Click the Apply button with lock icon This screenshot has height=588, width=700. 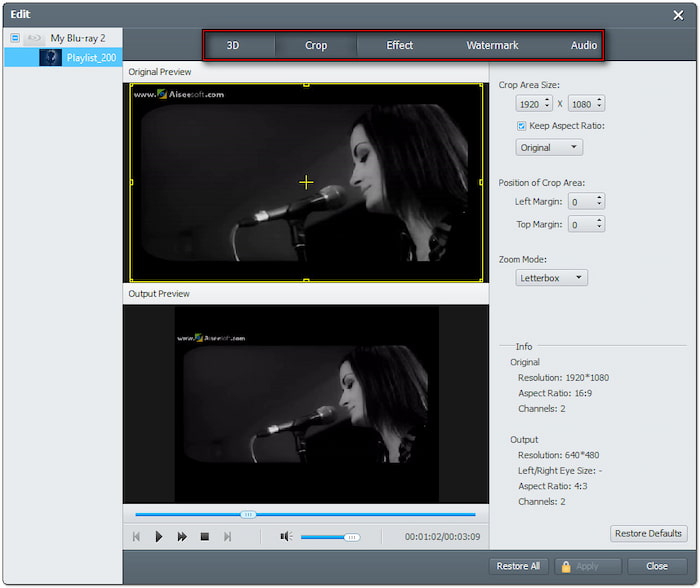click(x=588, y=566)
